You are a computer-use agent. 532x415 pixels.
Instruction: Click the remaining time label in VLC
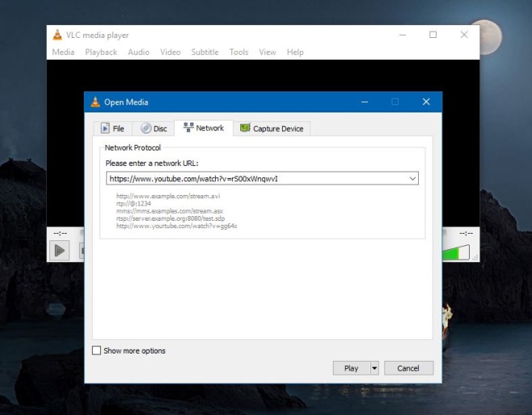tap(467, 233)
